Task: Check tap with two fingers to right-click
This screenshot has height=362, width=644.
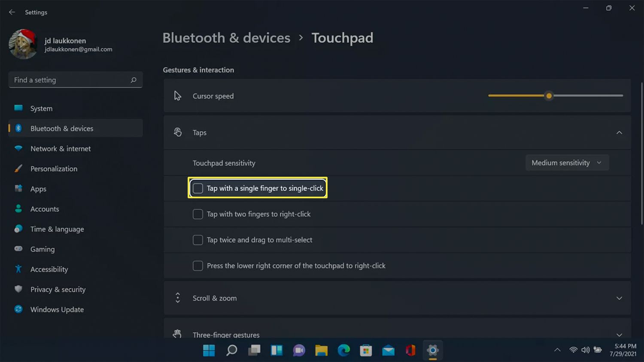Action: click(x=198, y=214)
